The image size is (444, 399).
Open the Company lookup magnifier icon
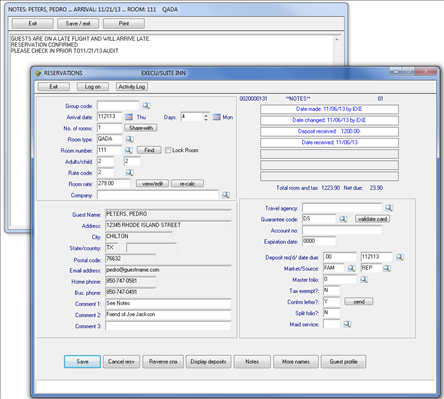pos(226,195)
